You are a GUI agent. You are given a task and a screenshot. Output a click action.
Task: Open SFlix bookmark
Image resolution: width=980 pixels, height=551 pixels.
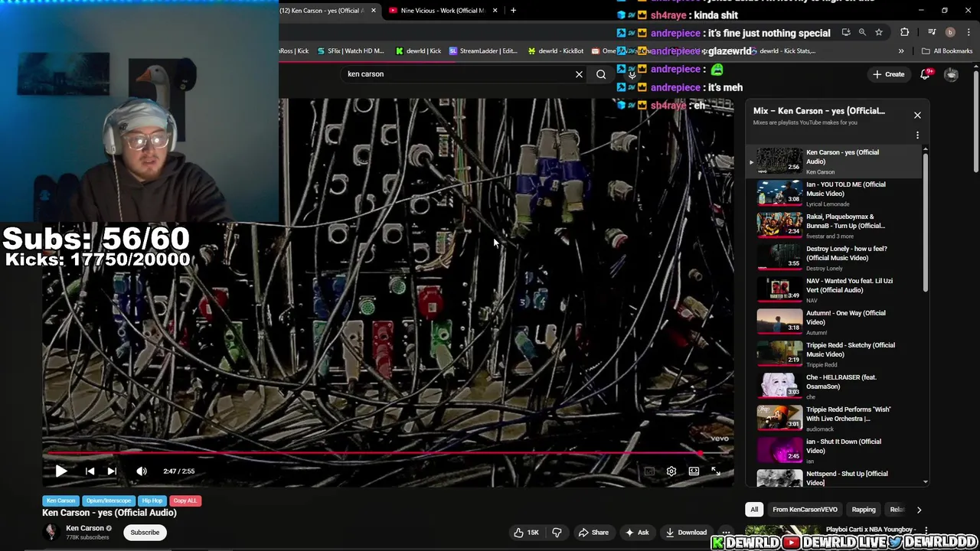pyautogui.click(x=350, y=51)
